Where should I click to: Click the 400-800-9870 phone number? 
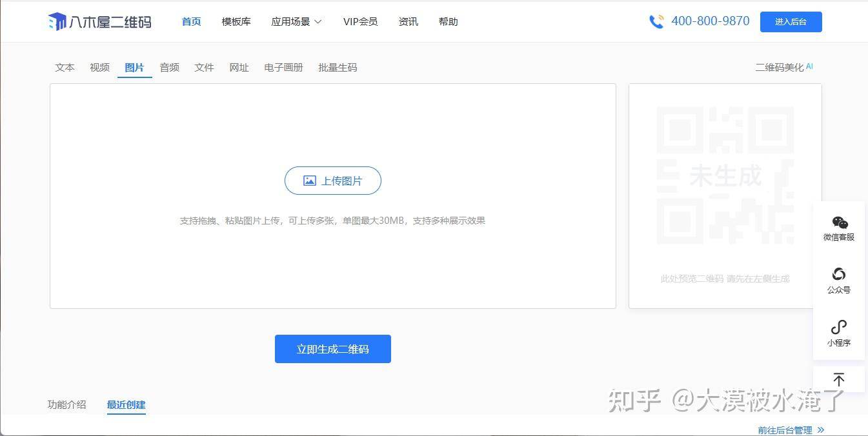711,21
